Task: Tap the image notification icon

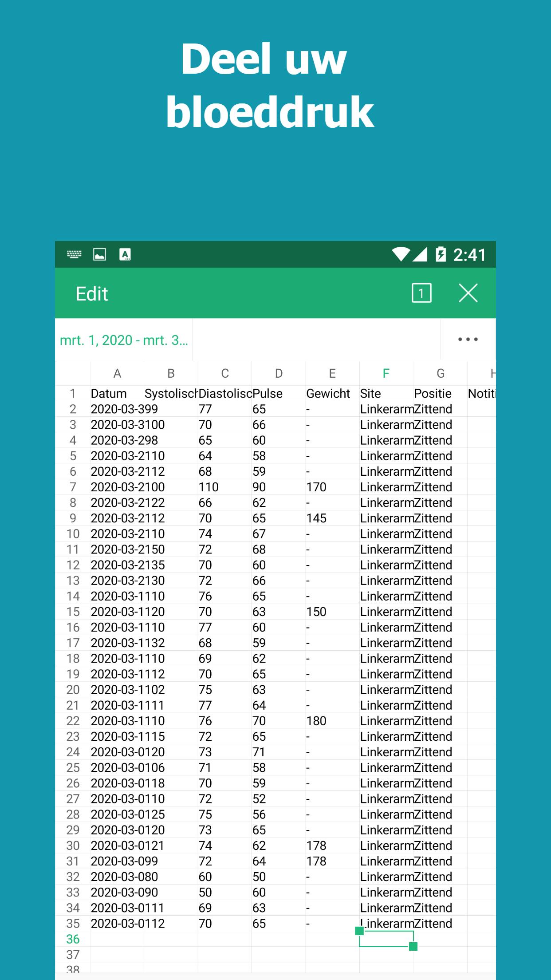Action: pos(99,254)
